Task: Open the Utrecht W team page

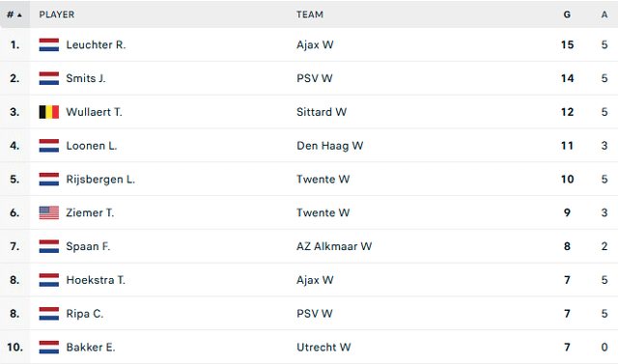Action: [323, 347]
